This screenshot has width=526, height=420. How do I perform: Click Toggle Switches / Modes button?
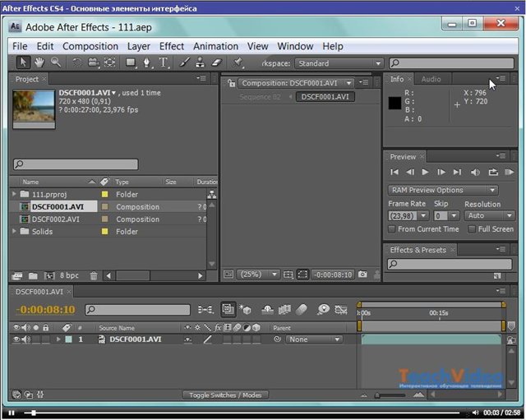point(224,395)
